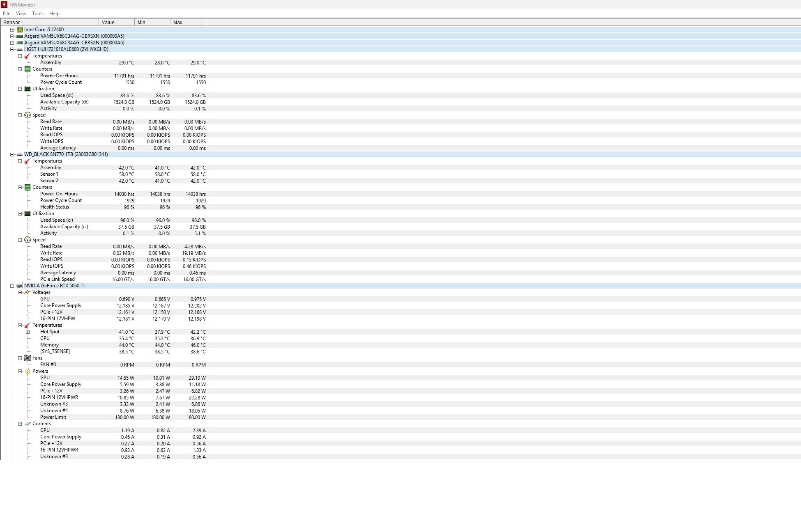
Task: Expand the Asgard (000000A6) memory node
Action: [12, 43]
